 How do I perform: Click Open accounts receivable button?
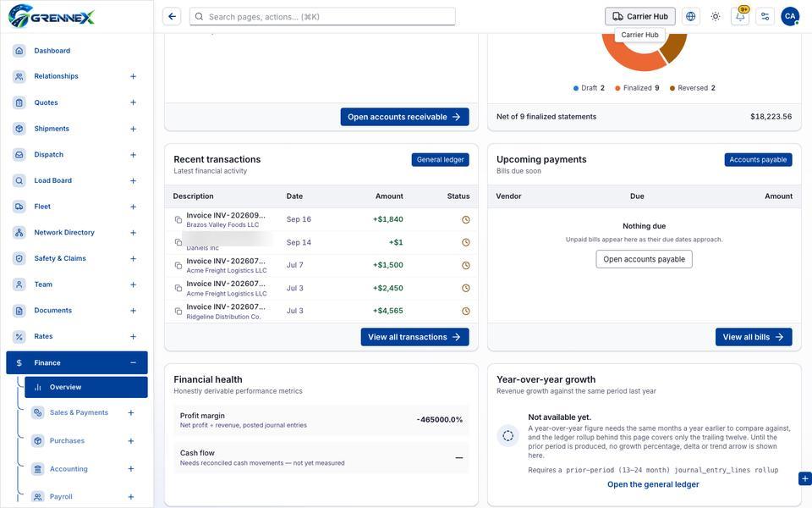[x=404, y=117]
